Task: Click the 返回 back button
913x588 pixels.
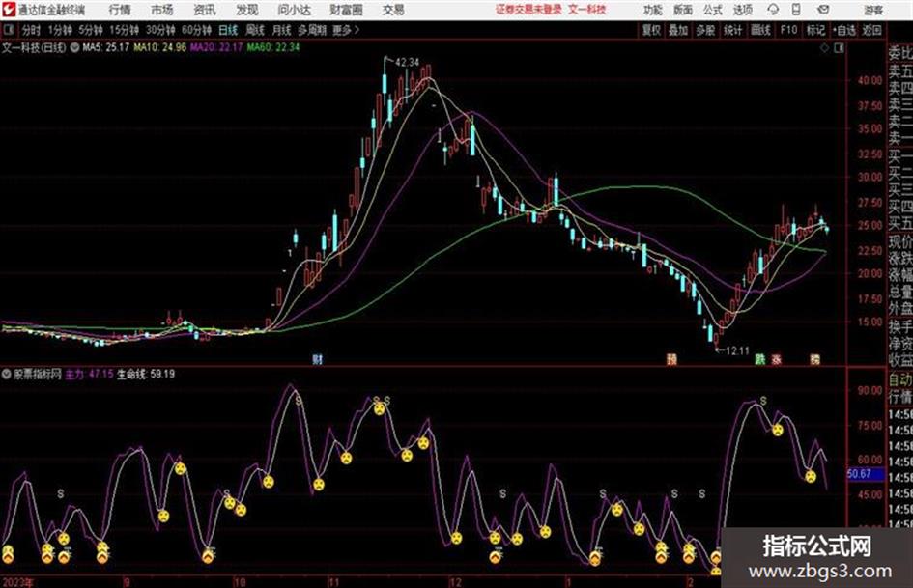Action: point(871,30)
